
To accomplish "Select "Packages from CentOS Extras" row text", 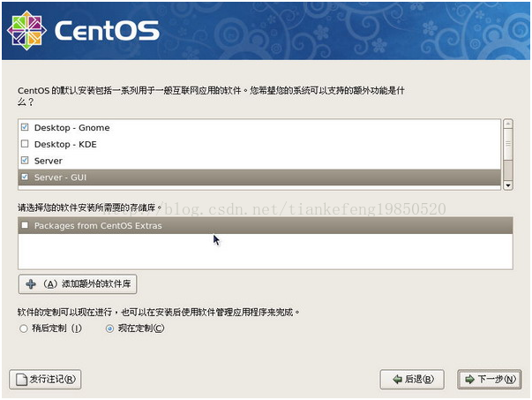I will [x=98, y=226].
